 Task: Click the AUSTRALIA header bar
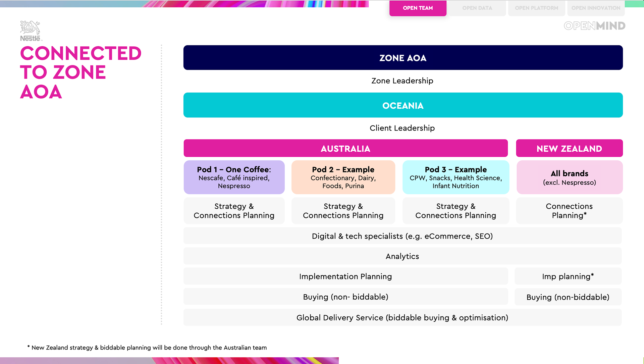tap(345, 148)
